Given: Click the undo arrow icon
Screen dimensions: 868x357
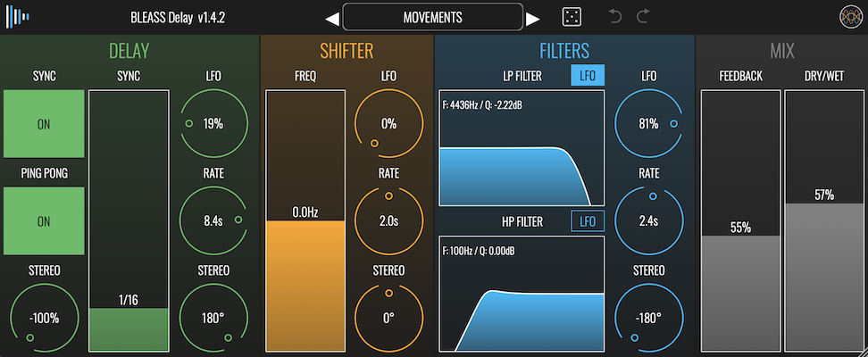Looking at the screenshot, I should (613, 17).
